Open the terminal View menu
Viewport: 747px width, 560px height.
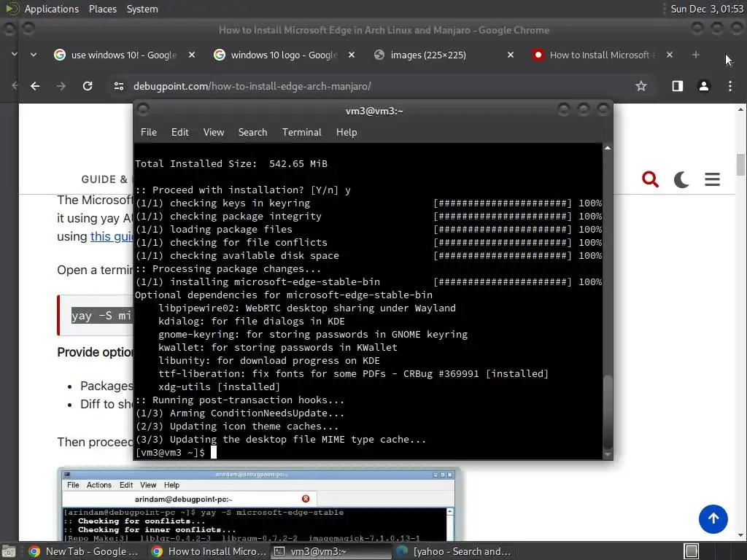[x=214, y=133]
